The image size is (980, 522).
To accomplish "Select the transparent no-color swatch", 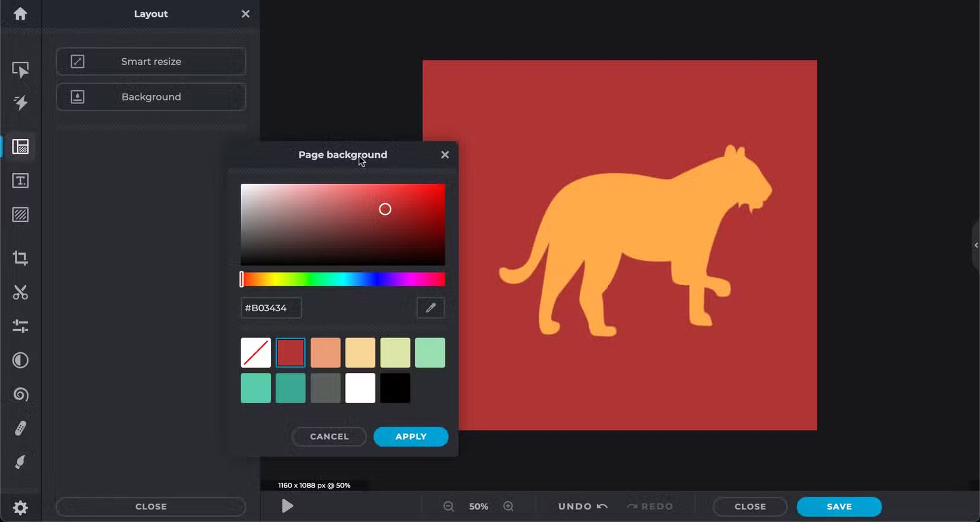I will (x=256, y=353).
